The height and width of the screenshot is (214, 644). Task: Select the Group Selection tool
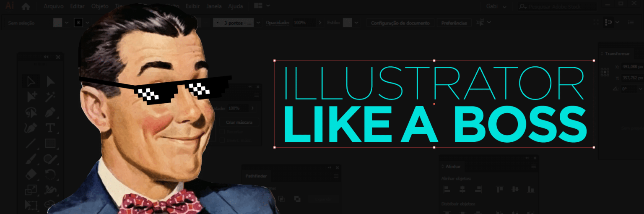click(31, 97)
